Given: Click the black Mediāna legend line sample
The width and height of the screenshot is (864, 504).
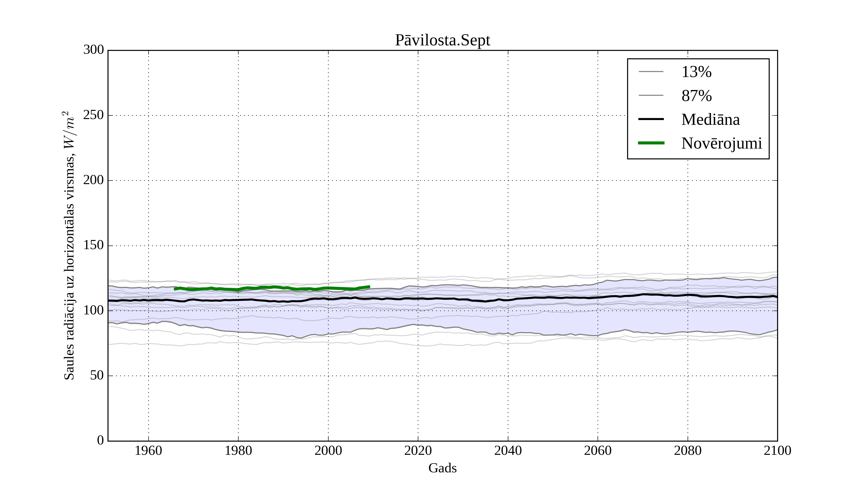Looking at the screenshot, I should pos(651,119).
